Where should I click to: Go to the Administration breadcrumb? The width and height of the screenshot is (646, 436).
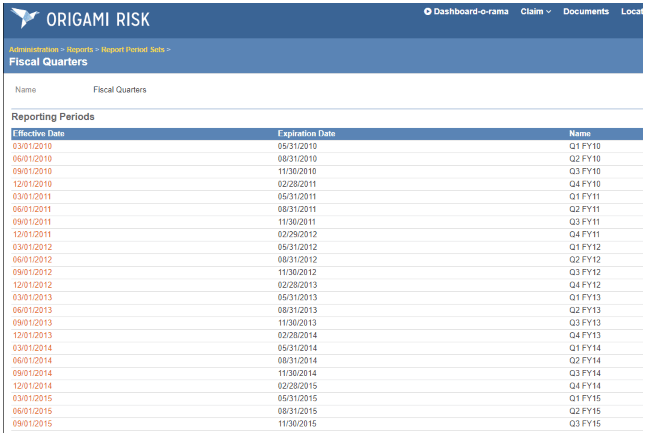coord(34,49)
